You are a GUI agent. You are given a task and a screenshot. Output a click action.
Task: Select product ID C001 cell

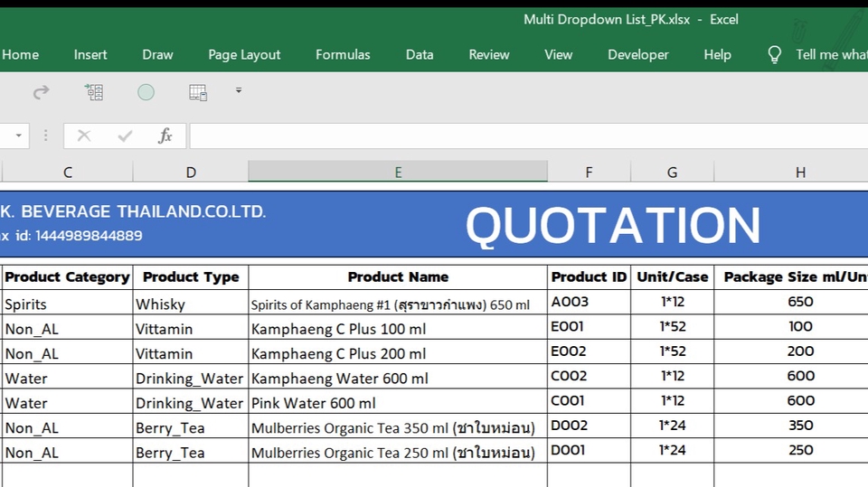[x=589, y=401]
